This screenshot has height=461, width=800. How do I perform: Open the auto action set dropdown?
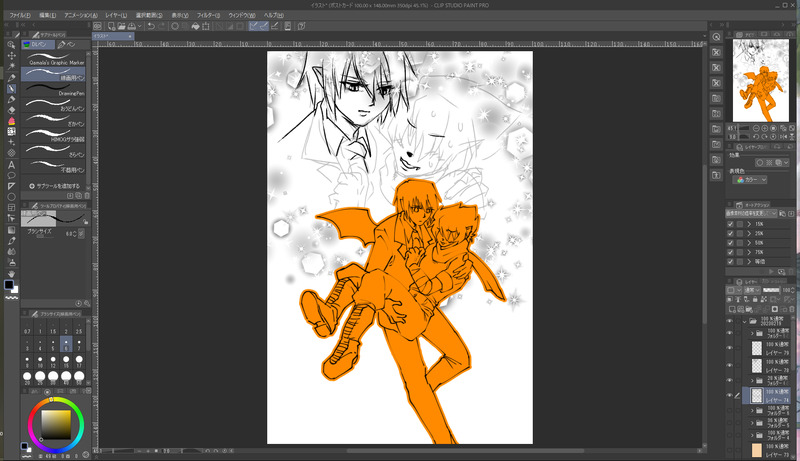[x=751, y=213]
